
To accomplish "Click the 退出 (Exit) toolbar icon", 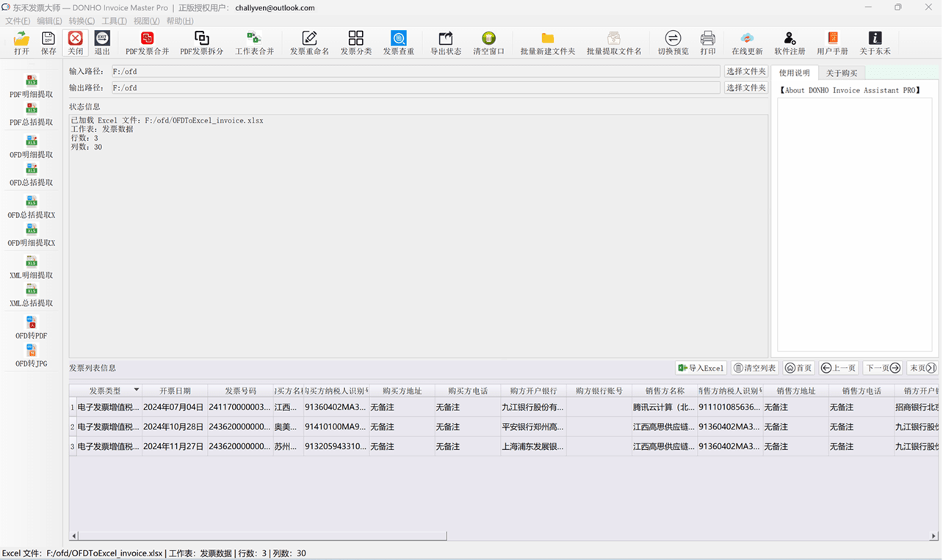I will 102,43.
